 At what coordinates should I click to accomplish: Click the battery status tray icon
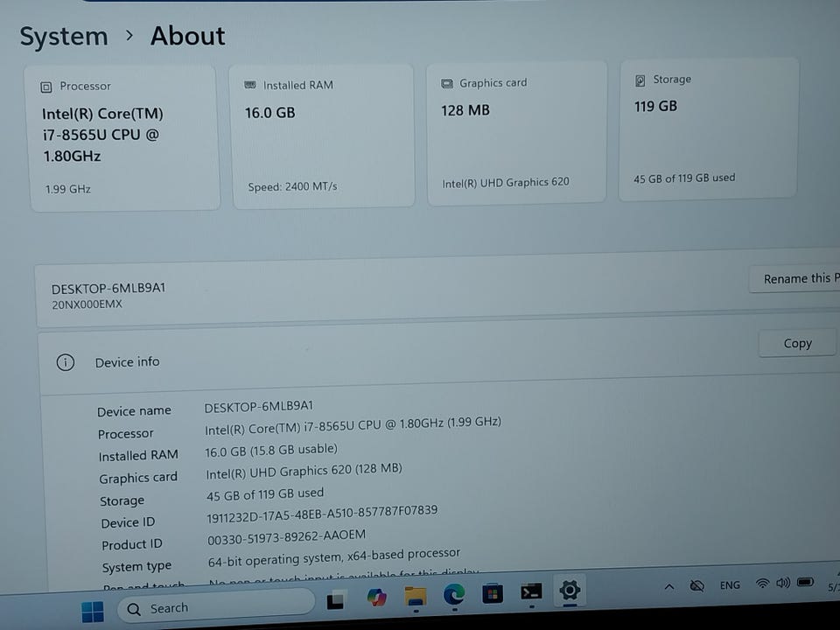click(805, 582)
